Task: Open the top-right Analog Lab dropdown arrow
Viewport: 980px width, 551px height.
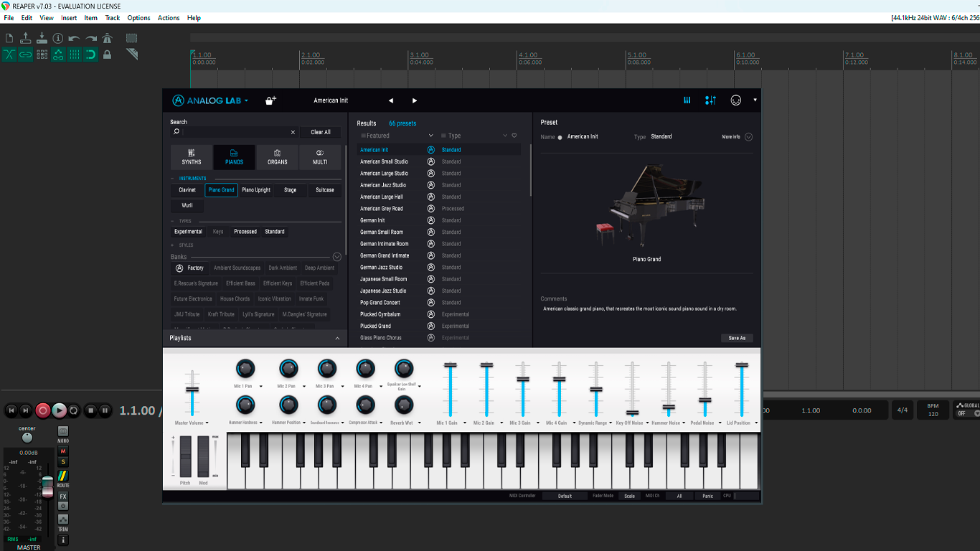Action: tap(755, 100)
